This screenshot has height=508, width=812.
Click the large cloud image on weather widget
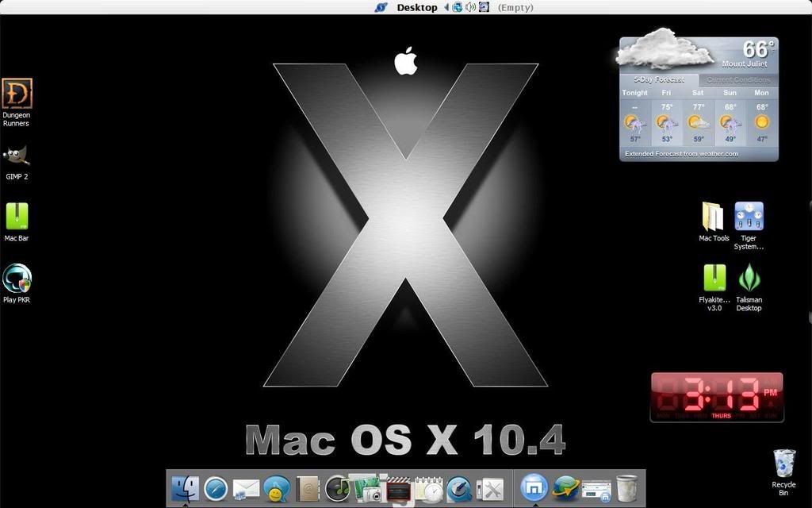pyautogui.click(x=665, y=49)
